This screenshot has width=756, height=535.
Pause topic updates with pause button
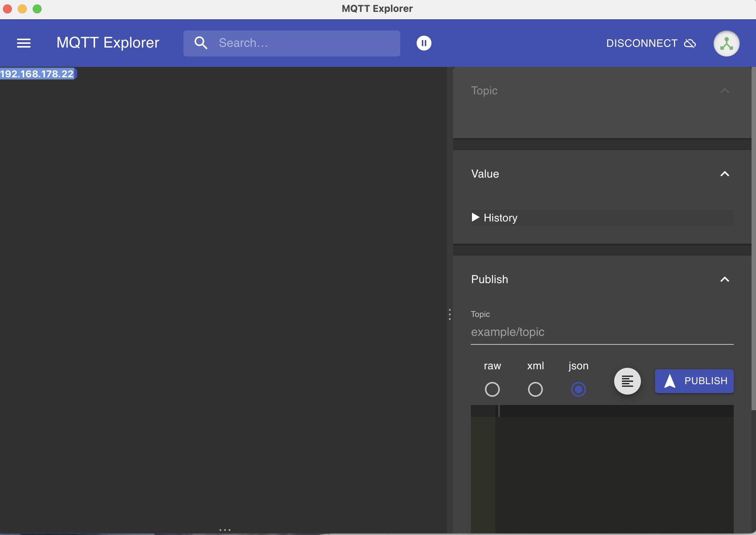(x=424, y=43)
